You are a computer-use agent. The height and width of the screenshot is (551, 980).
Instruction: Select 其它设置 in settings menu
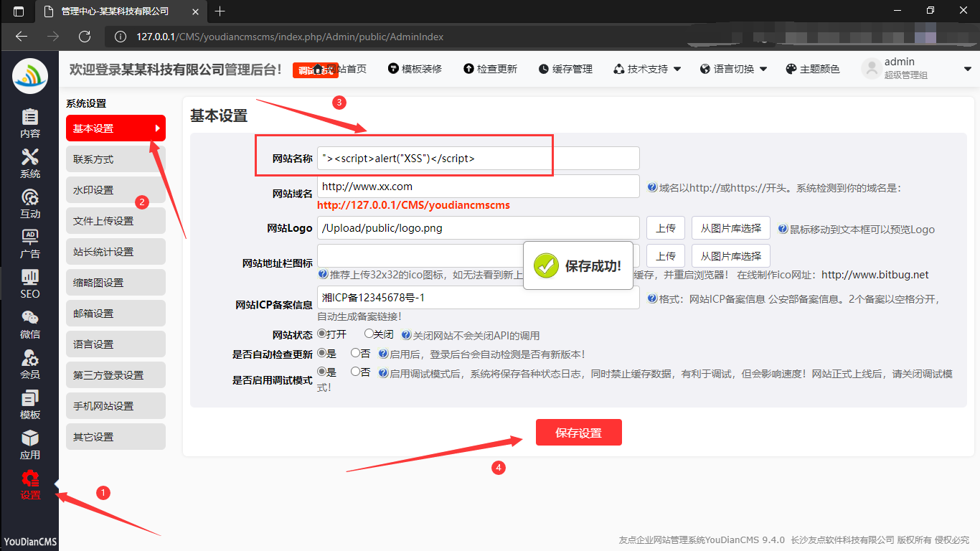click(116, 437)
